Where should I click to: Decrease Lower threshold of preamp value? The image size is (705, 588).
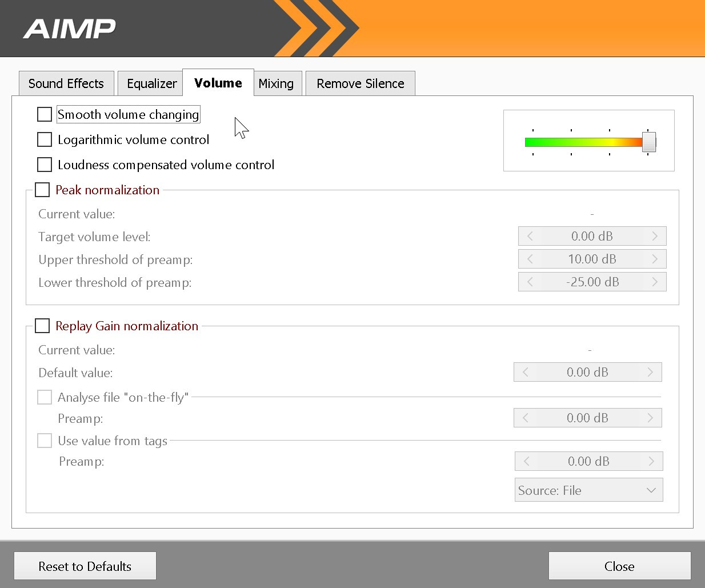[530, 282]
